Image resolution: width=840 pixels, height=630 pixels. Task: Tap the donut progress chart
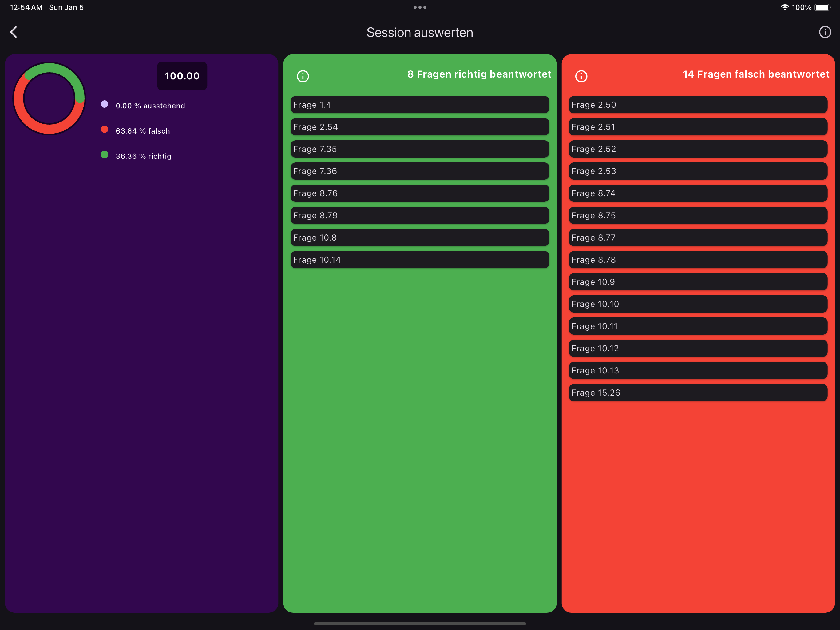(x=50, y=98)
